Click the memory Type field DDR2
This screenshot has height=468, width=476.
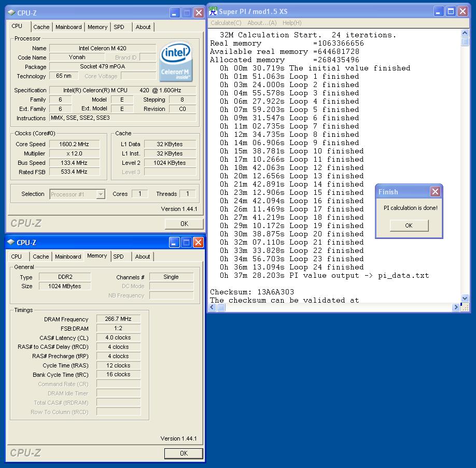(x=65, y=277)
